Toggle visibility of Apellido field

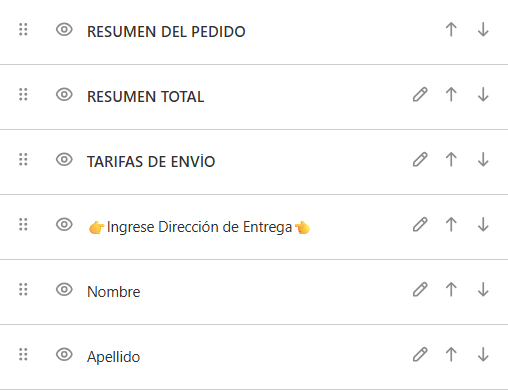64,355
